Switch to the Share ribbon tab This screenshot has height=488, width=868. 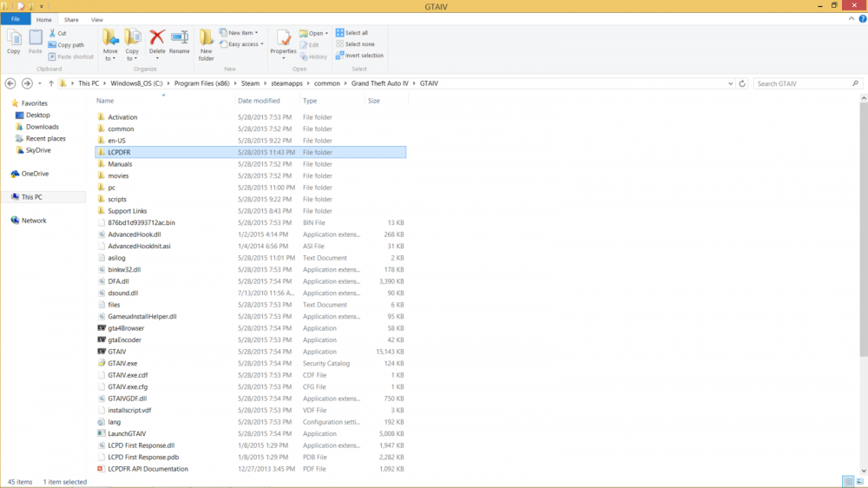click(x=71, y=19)
